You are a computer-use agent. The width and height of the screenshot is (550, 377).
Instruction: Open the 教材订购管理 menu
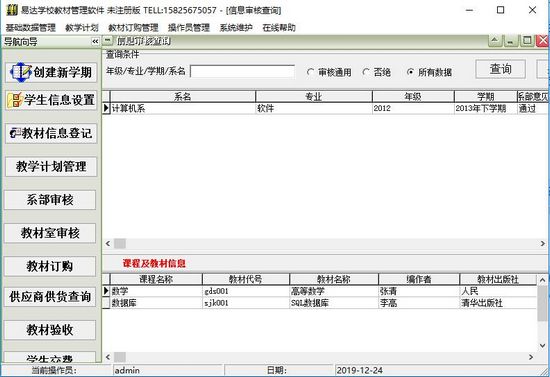pyautogui.click(x=133, y=28)
